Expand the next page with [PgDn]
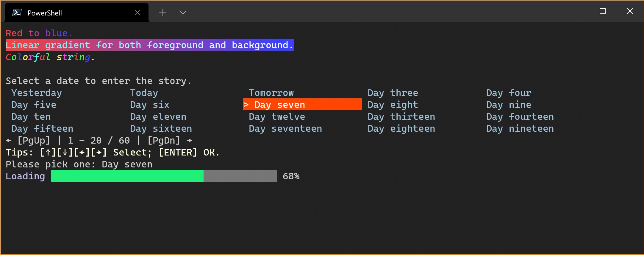Image resolution: width=644 pixels, height=255 pixels. click(165, 140)
